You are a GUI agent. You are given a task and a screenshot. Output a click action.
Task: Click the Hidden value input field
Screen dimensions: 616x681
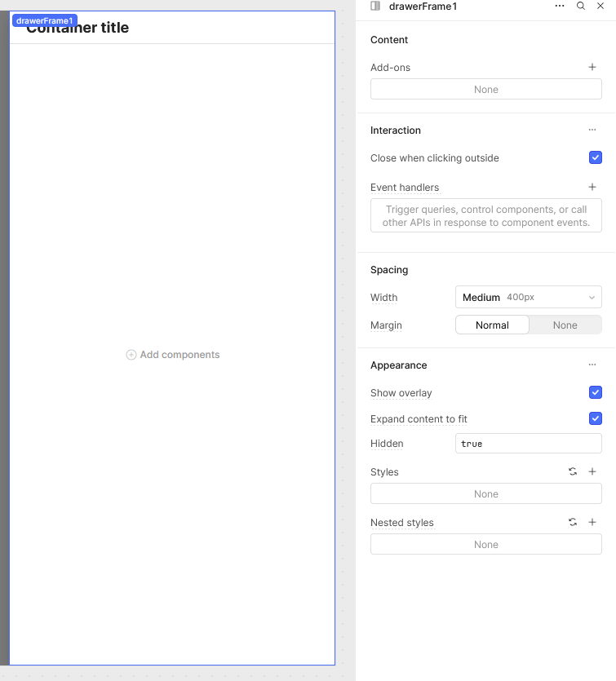(x=528, y=444)
